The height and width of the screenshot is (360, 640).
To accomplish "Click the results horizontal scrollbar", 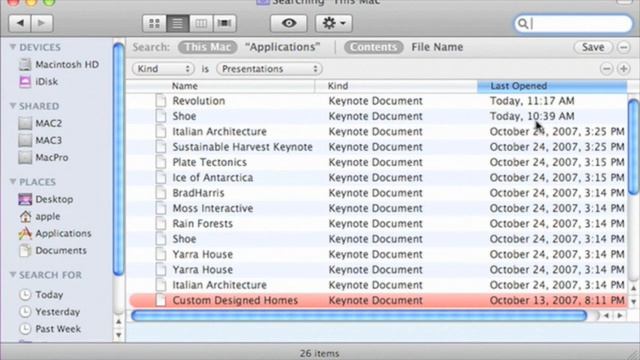I will pos(359,316).
